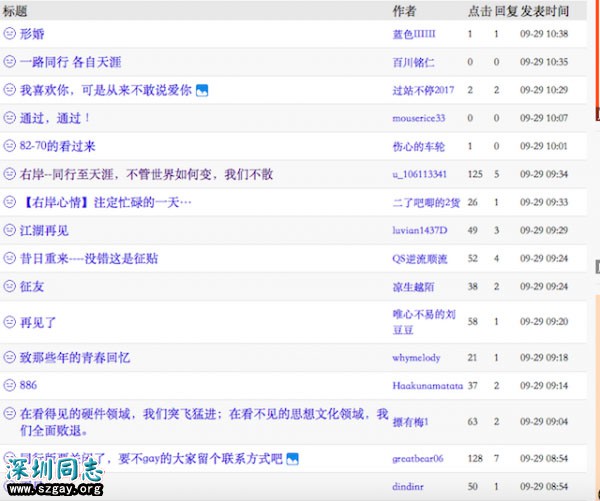Click the smiley icon before 昔日重来----没错这是征贴
Image resolution: width=600 pixels, height=501 pixels.
pos(10,258)
